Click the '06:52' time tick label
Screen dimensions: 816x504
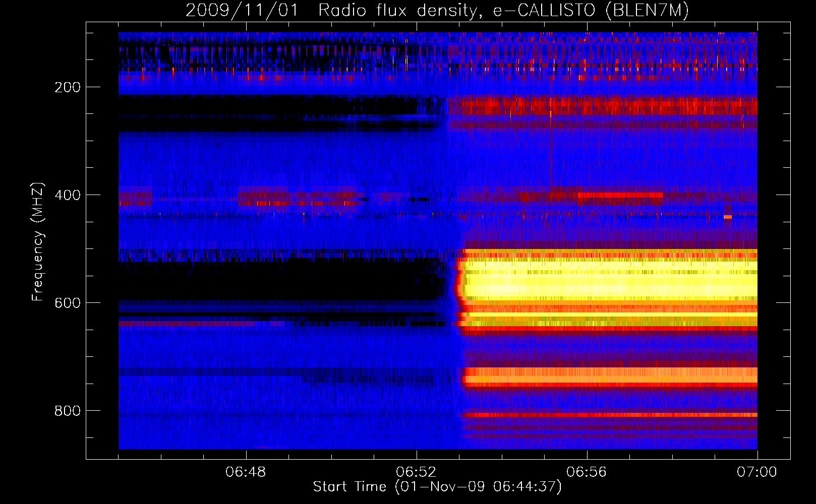416,472
